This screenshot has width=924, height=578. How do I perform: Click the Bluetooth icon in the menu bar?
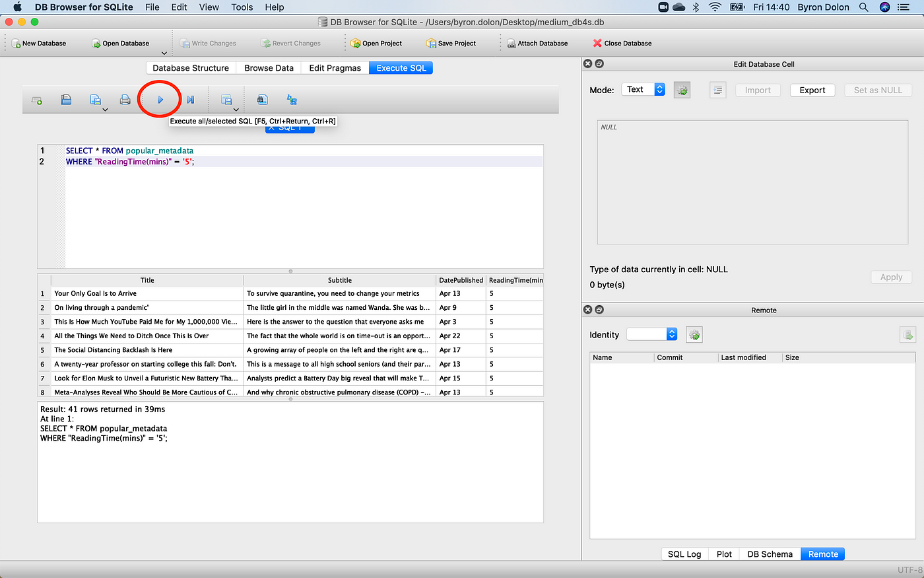point(696,7)
